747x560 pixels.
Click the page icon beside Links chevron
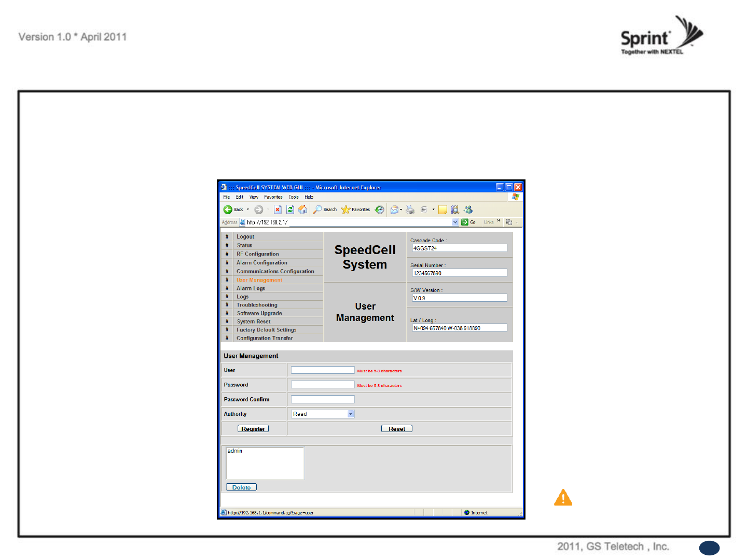509,222
